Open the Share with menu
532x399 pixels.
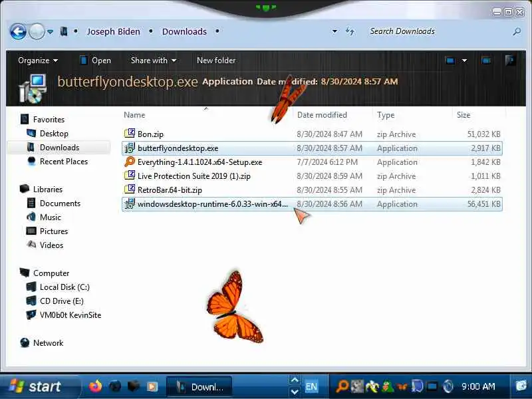154,61
